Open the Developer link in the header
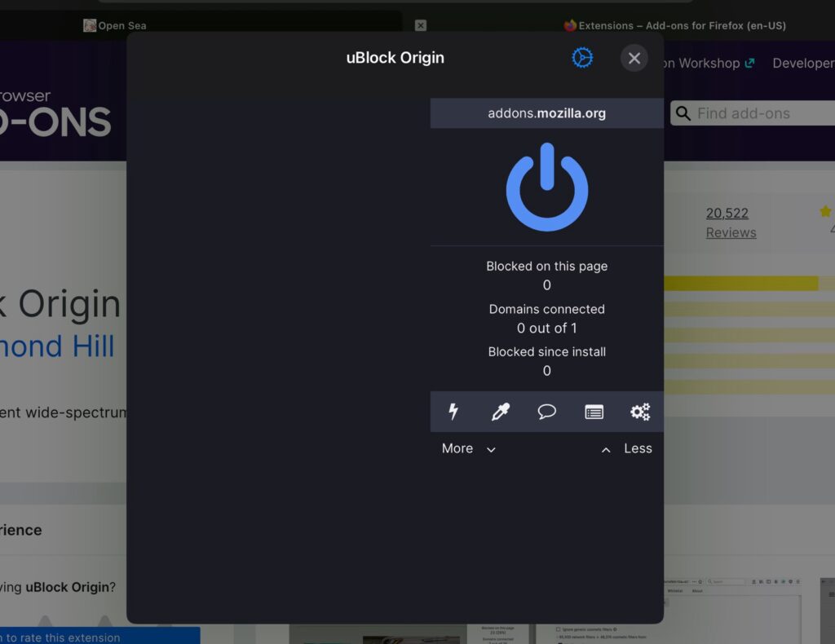This screenshot has width=835, height=644. pyautogui.click(x=803, y=63)
